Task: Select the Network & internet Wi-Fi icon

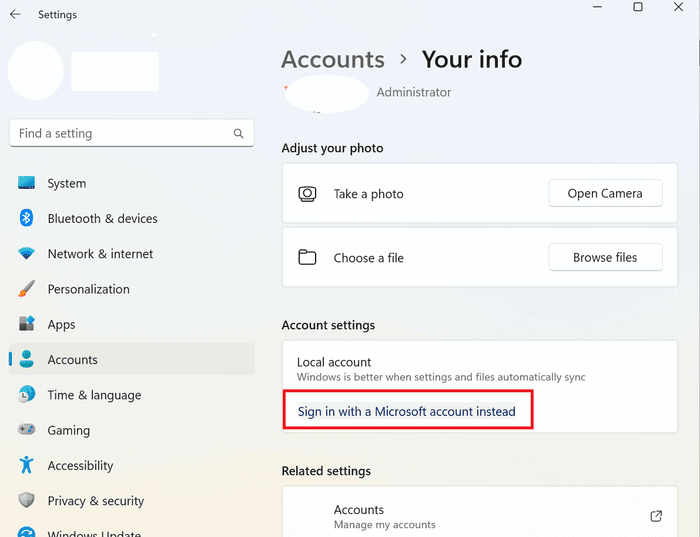Action: (26, 253)
